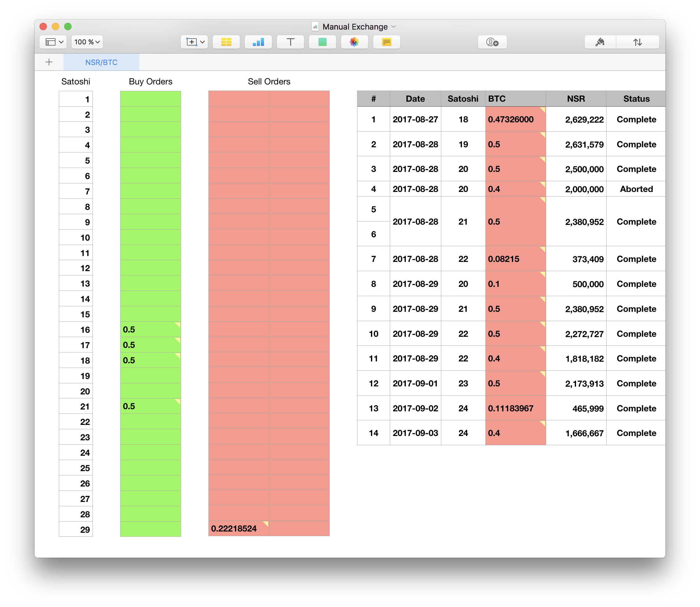Select the empty buy order at Satoshi 5
This screenshot has height=607, width=700.
click(150, 161)
